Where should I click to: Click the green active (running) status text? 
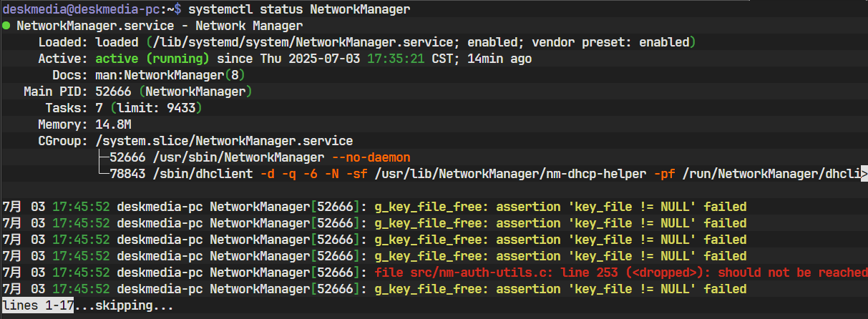coord(152,59)
